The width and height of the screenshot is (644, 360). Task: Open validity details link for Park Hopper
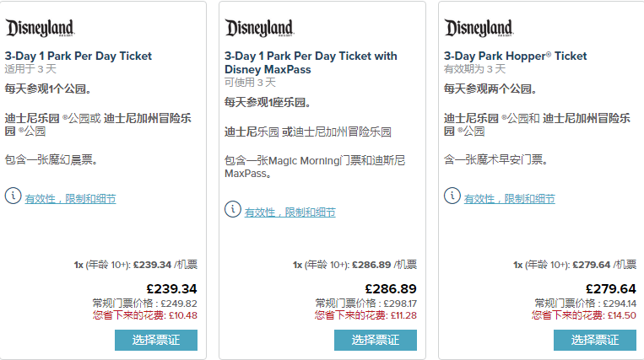click(509, 199)
